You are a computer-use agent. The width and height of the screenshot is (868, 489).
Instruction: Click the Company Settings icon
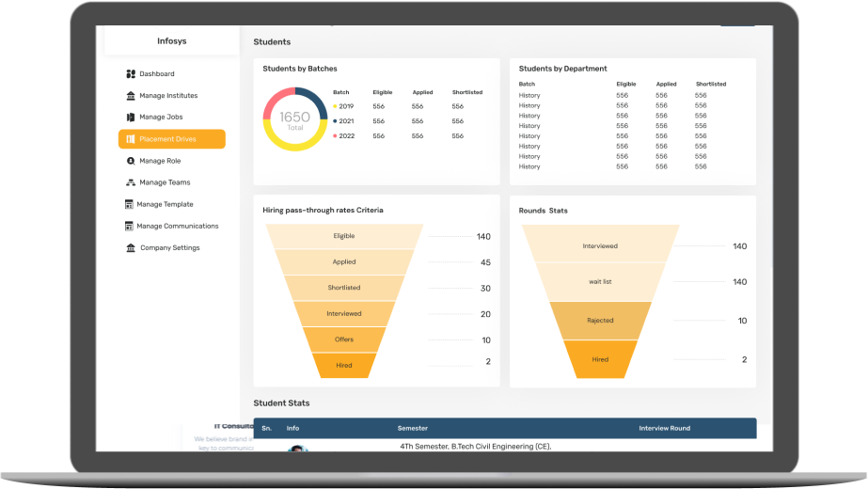131,248
